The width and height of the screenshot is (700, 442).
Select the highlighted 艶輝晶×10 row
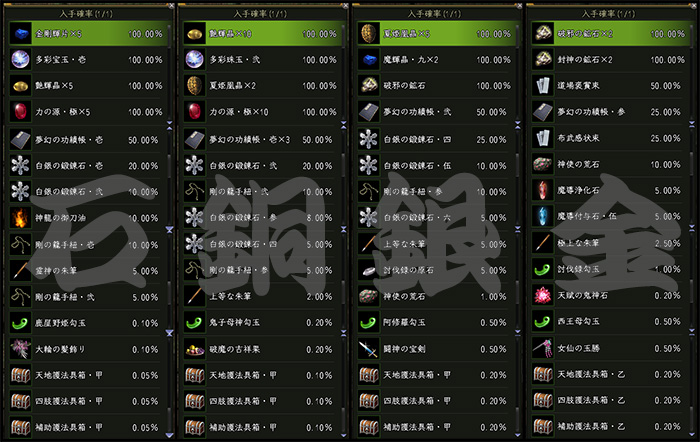tap(262, 33)
